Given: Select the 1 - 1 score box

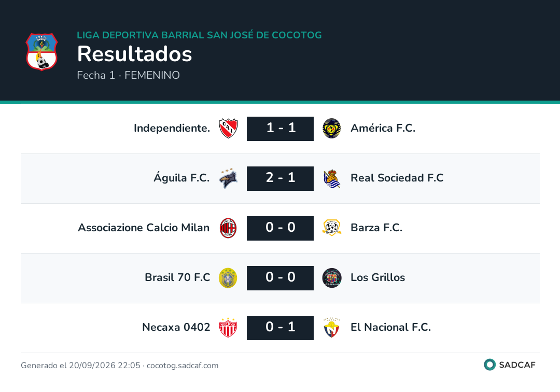Looking at the screenshot, I should point(281,129).
